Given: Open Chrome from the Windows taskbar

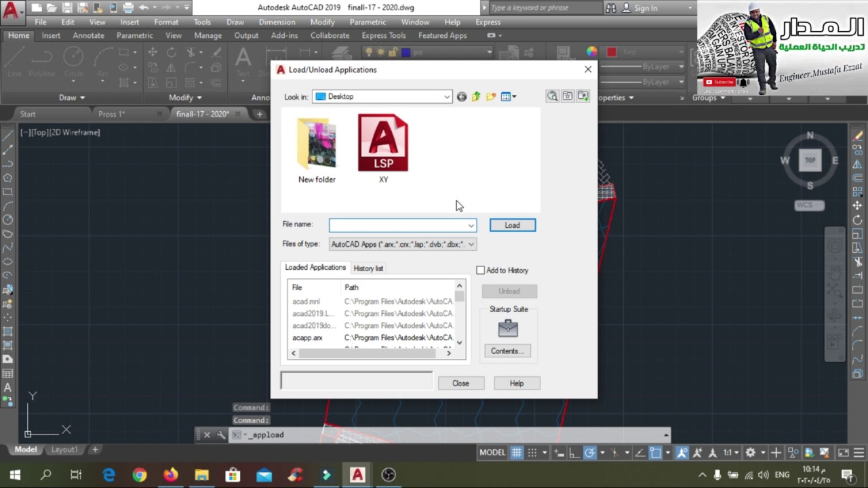Looking at the screenshot, I should coord(140,474).
